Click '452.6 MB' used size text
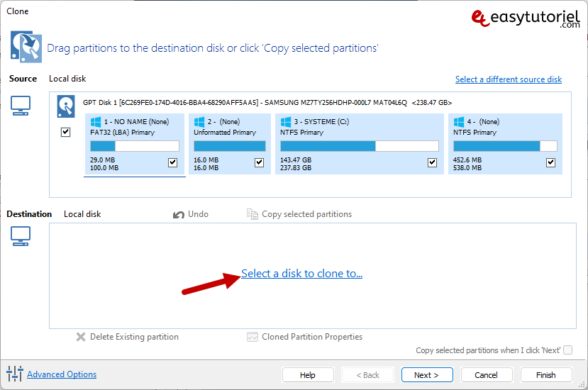The height and width of the screenshot is (390, 588). (x=467, y=160)
